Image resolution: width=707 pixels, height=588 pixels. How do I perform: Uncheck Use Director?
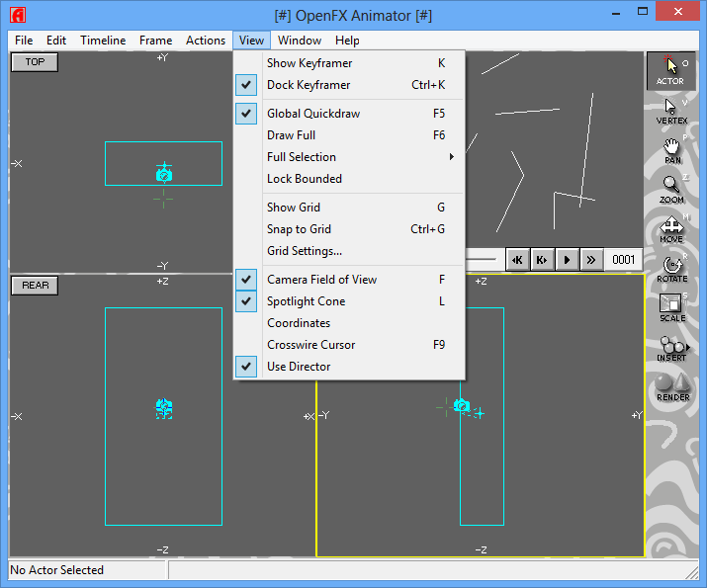pos(349,367)
